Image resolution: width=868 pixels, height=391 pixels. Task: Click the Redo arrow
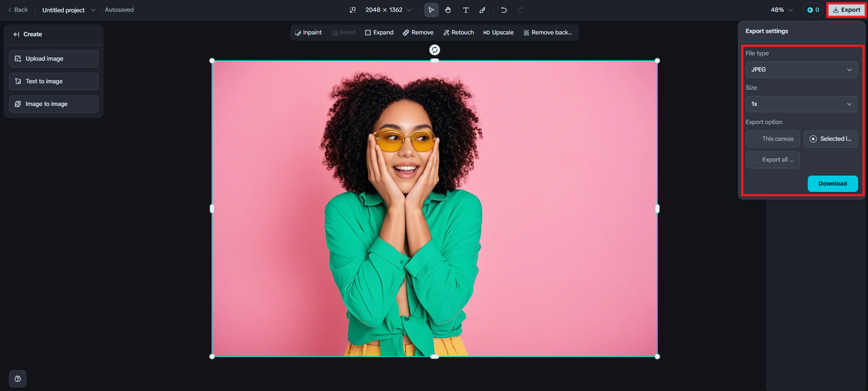coord(520,10)
